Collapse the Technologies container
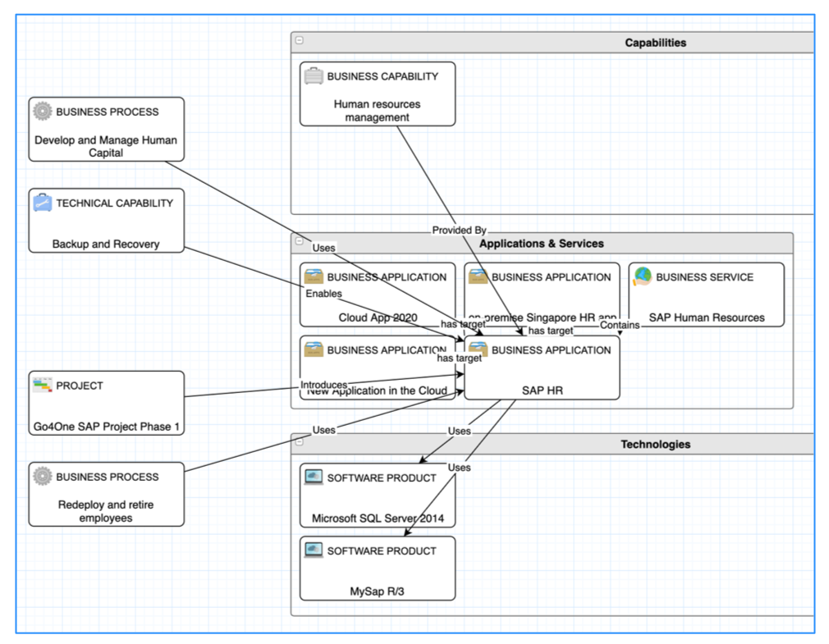This screenshot has width=829, height=644. [x=300, y=441]
